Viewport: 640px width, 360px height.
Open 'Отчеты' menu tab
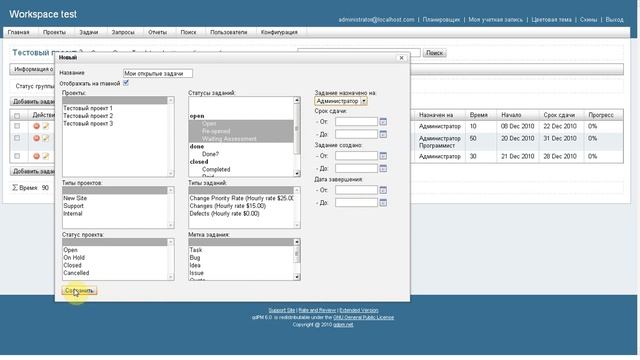pyautogui.click(x=158, y=32)
